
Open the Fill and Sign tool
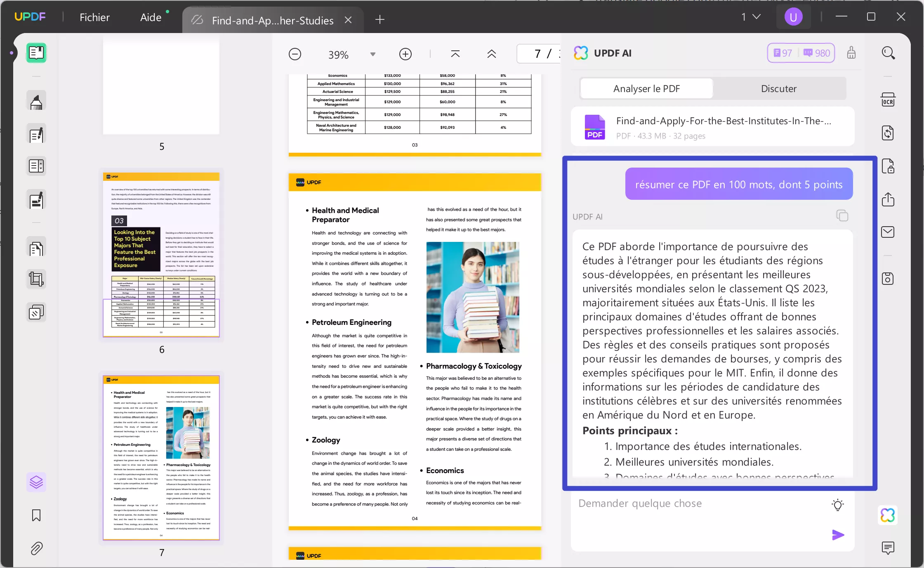(36, 200)
